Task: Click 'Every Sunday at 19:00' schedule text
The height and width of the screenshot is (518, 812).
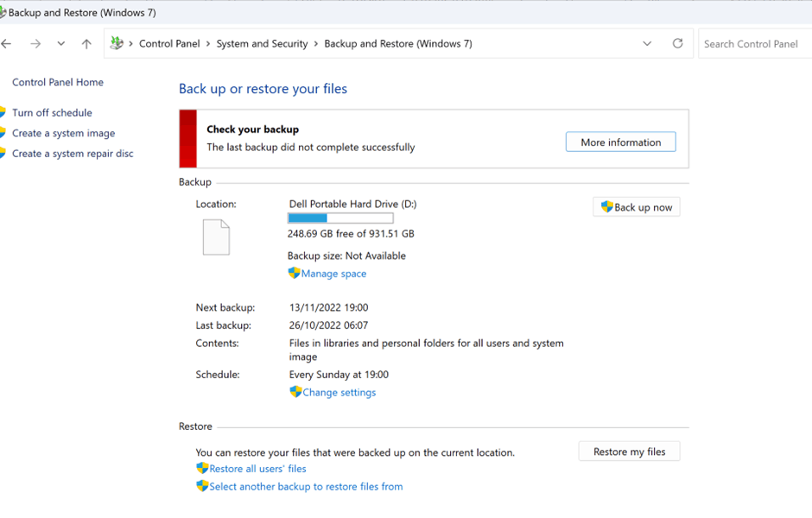Action: 339,375
